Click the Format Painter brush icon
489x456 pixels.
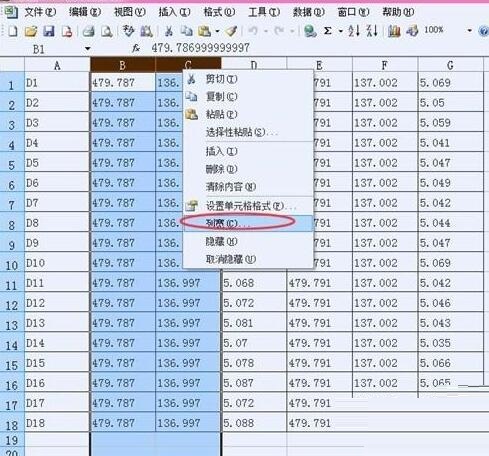231,31
